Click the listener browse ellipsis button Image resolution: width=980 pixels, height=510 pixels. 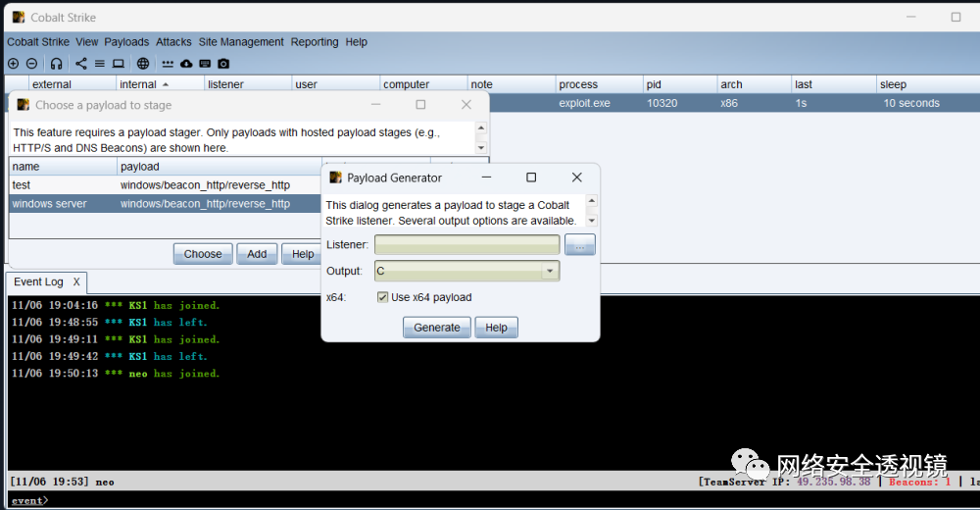pyautogui.click(x=580, y=244)
